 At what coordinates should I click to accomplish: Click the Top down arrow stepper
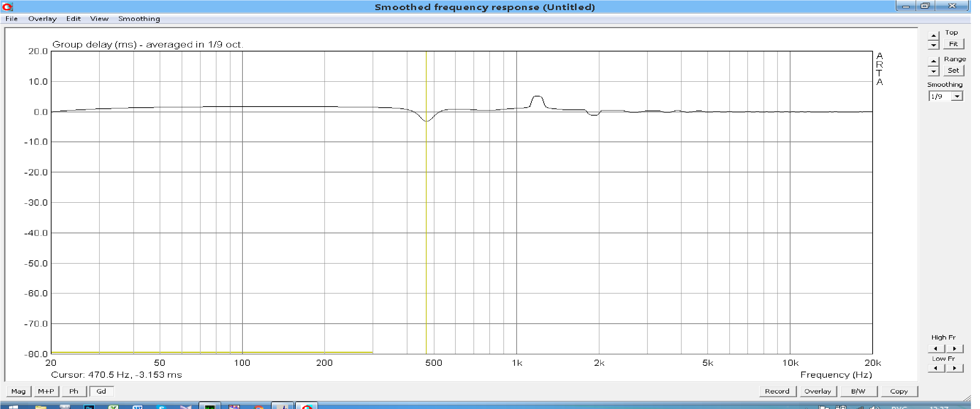coord(933,45)
